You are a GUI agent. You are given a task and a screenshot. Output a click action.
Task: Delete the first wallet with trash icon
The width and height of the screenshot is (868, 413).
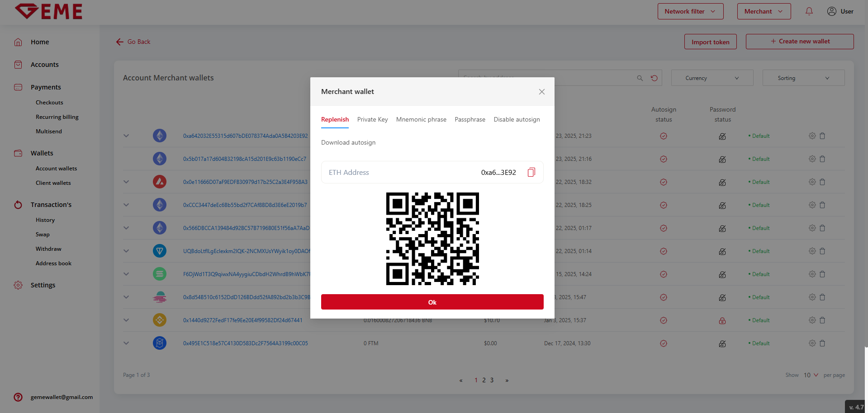(822, 136)
